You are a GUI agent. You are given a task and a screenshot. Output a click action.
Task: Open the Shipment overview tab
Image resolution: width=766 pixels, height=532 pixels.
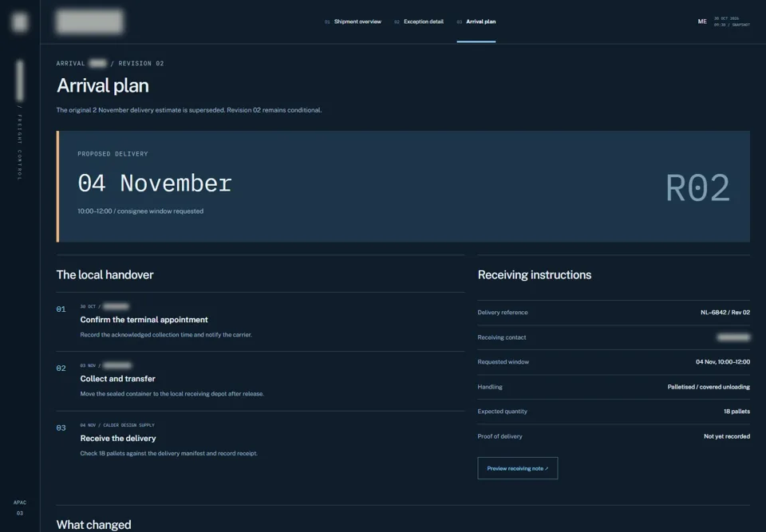coord(353,22)
